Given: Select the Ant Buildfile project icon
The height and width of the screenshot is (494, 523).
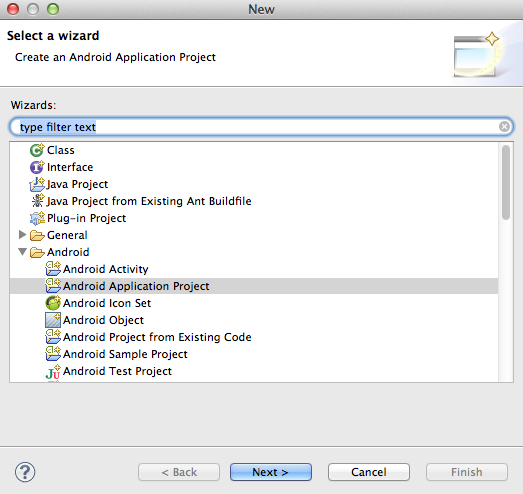Looking at the screenshot, I should click(x=37, y=201).
